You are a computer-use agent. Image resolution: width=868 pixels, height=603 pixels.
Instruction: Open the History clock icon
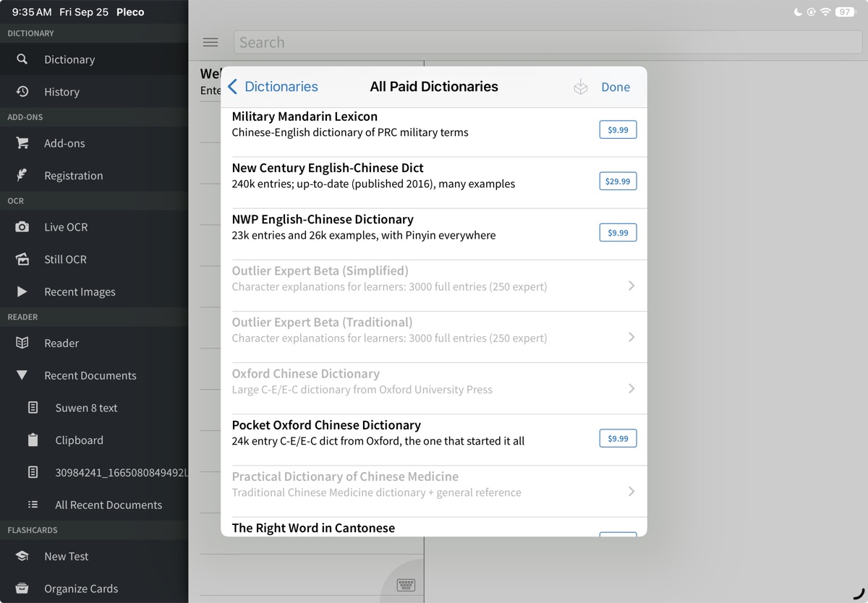(x=22, y=91)
